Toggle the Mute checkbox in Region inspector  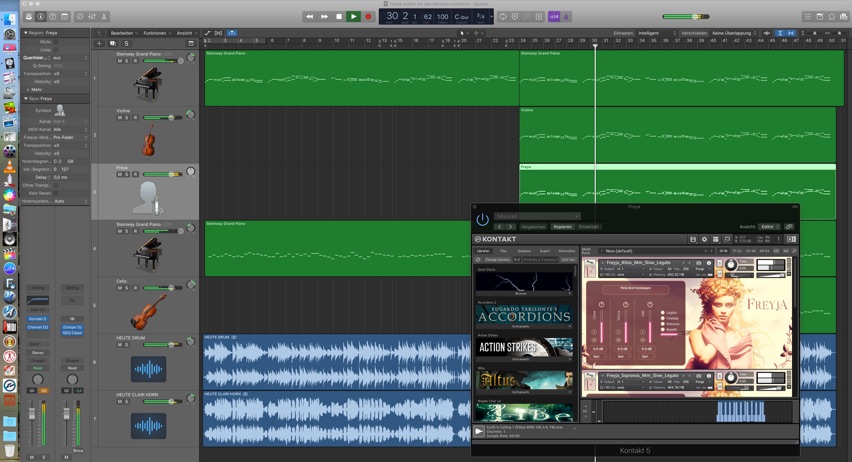pos(55,42)
